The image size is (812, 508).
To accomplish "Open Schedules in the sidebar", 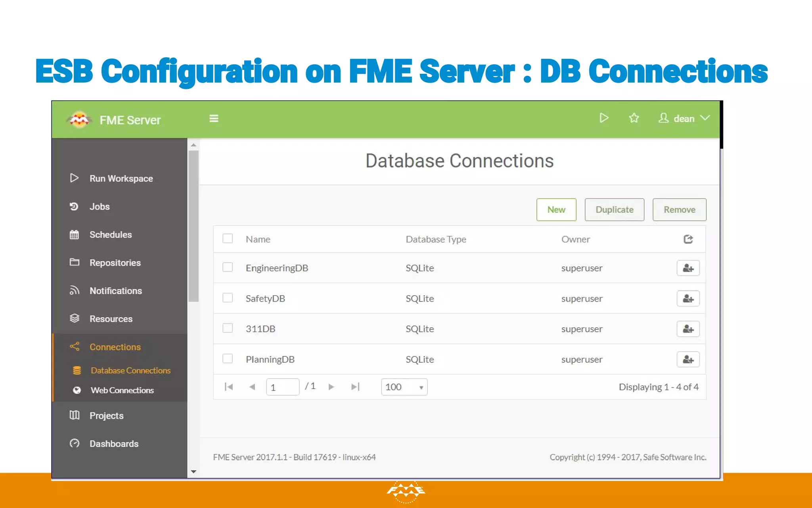I will click(x=111, y=235).
